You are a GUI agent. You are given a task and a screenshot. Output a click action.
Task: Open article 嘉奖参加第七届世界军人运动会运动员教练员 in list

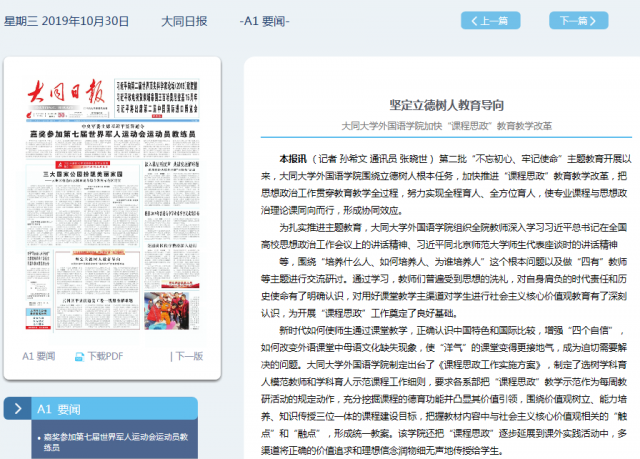[116, 442]
